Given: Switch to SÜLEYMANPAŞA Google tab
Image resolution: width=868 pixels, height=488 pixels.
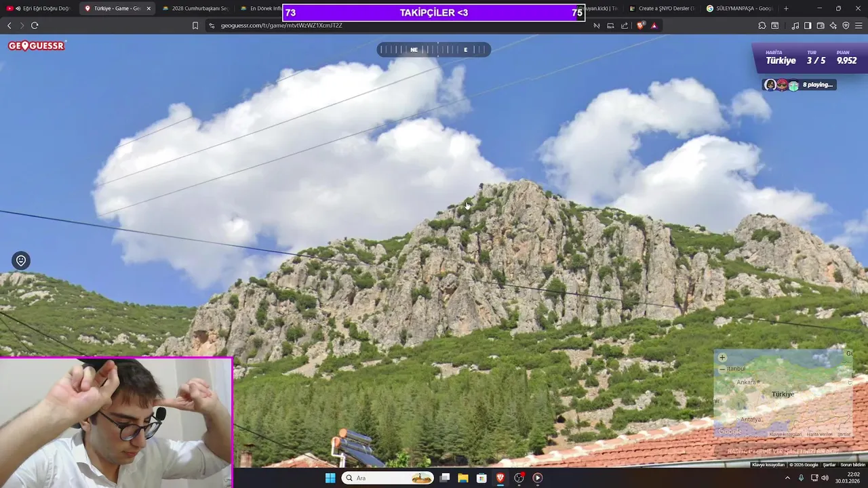Looking at the screenshot, I should (x=739, y=8).
